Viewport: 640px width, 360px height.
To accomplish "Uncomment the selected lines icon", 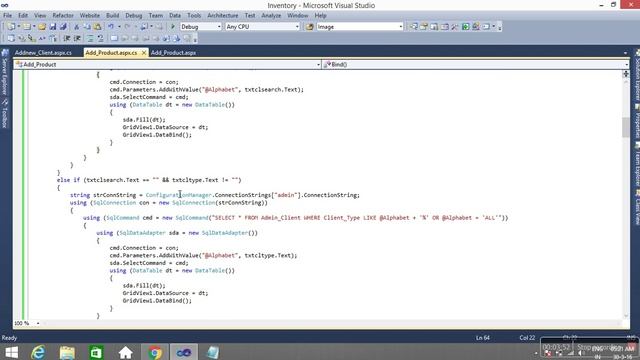I will [100, 39].
